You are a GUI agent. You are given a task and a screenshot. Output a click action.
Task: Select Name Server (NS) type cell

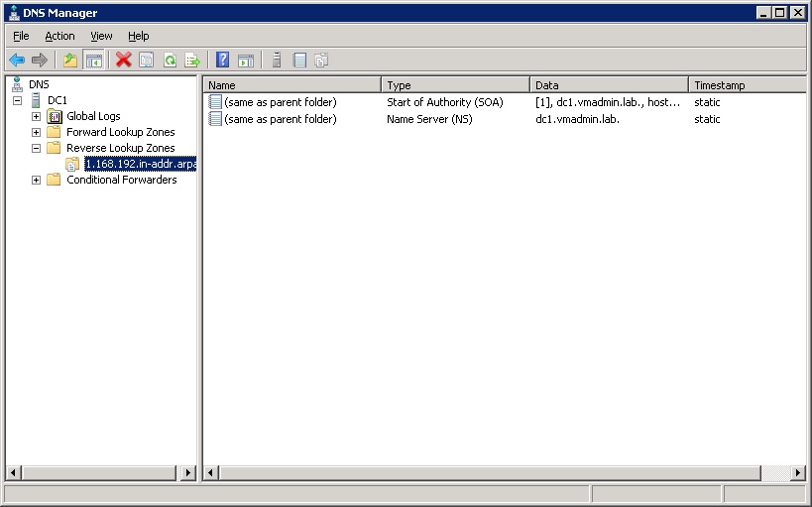429,119
